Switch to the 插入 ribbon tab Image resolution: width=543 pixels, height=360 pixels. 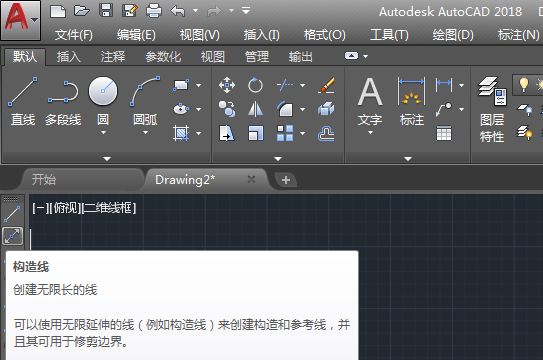pos(69,56)
